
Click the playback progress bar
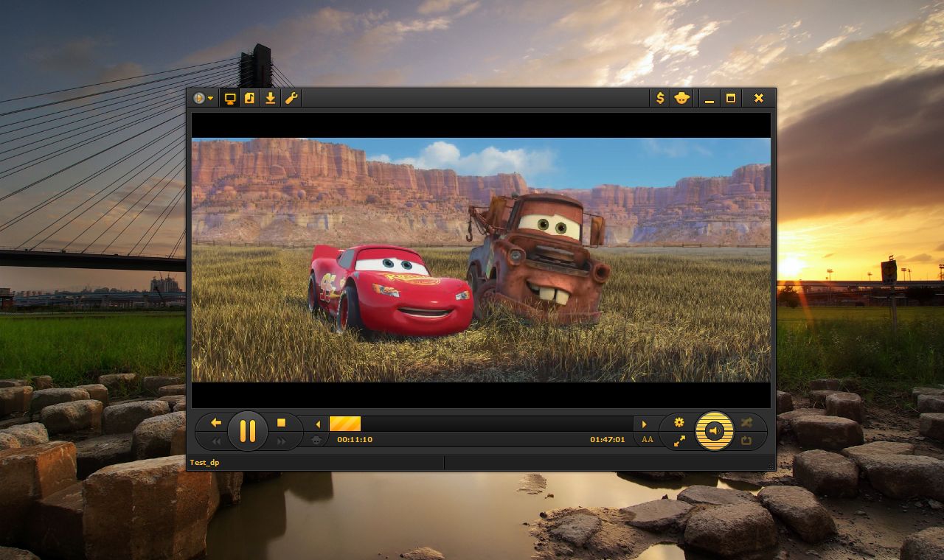point(481,424)
